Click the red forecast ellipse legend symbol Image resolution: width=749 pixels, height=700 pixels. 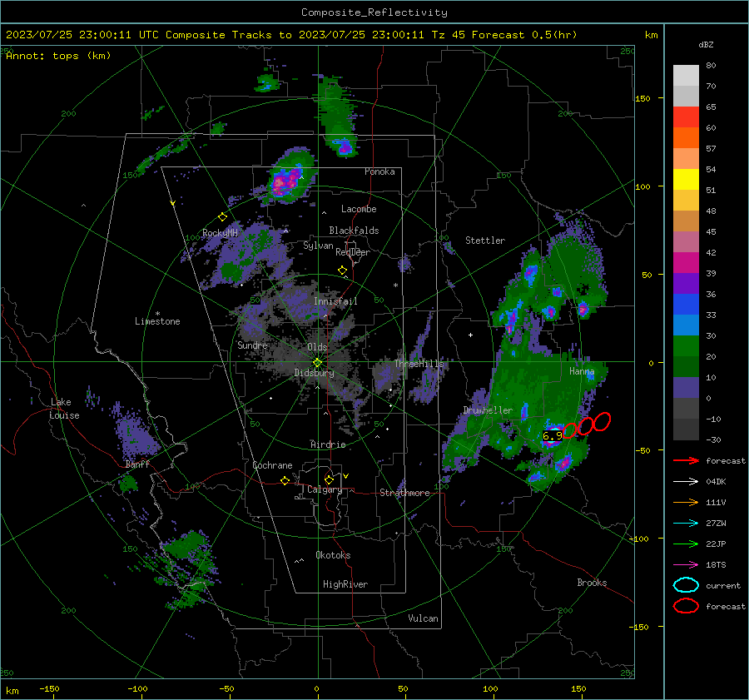point(686,606)
